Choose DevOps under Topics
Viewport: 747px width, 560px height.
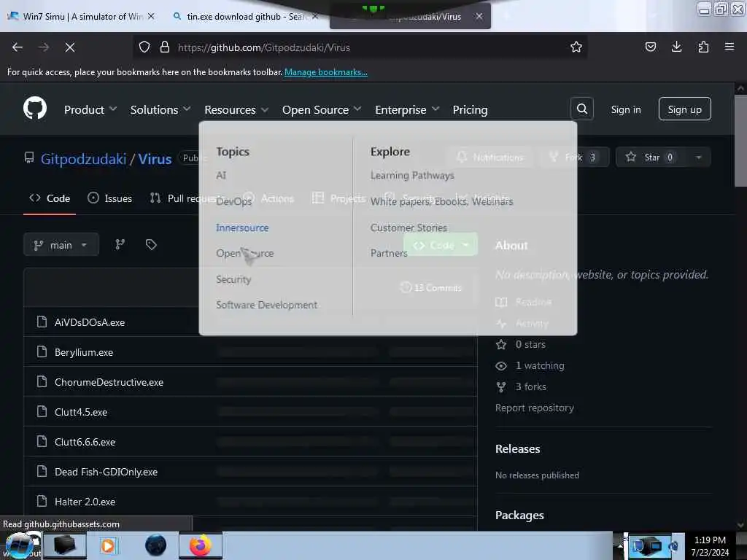click(233, 201)
